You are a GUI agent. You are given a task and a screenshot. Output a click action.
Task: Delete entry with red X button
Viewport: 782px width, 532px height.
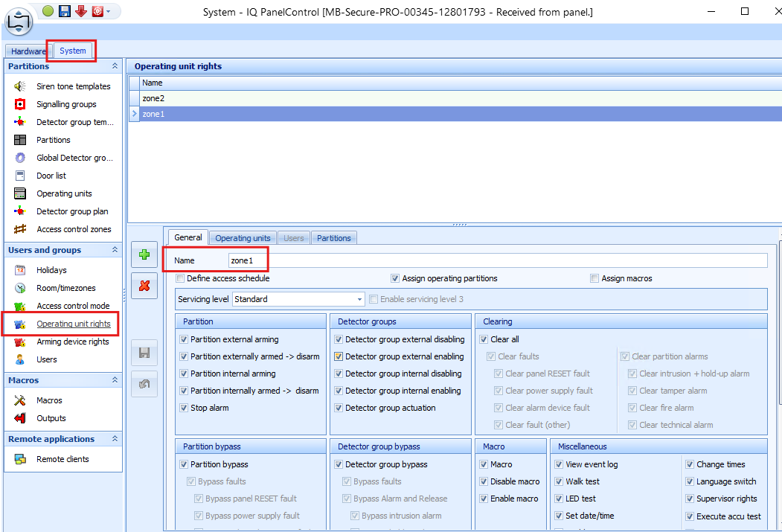tap(144, 286)
